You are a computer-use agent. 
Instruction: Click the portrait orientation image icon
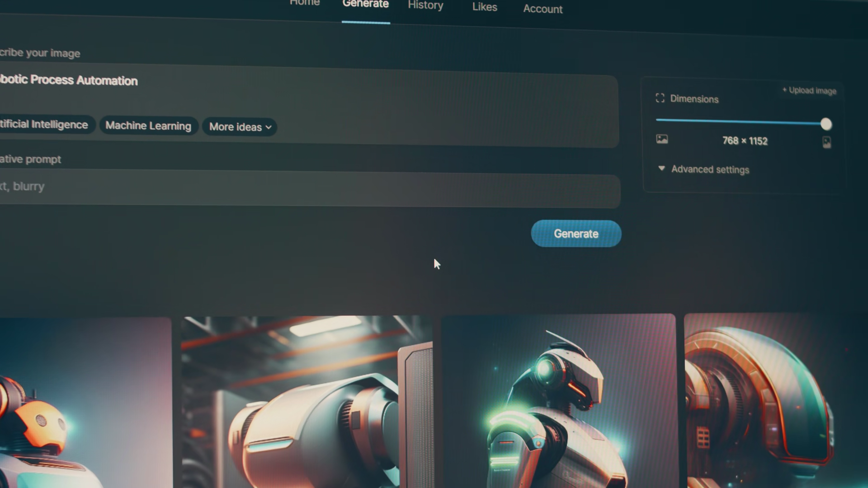pos(826,143)
